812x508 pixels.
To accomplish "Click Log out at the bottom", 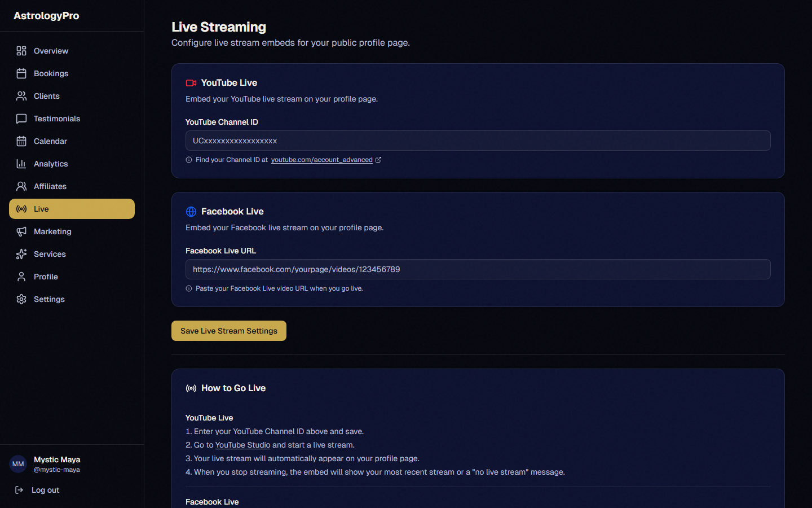I will point(45,490).
